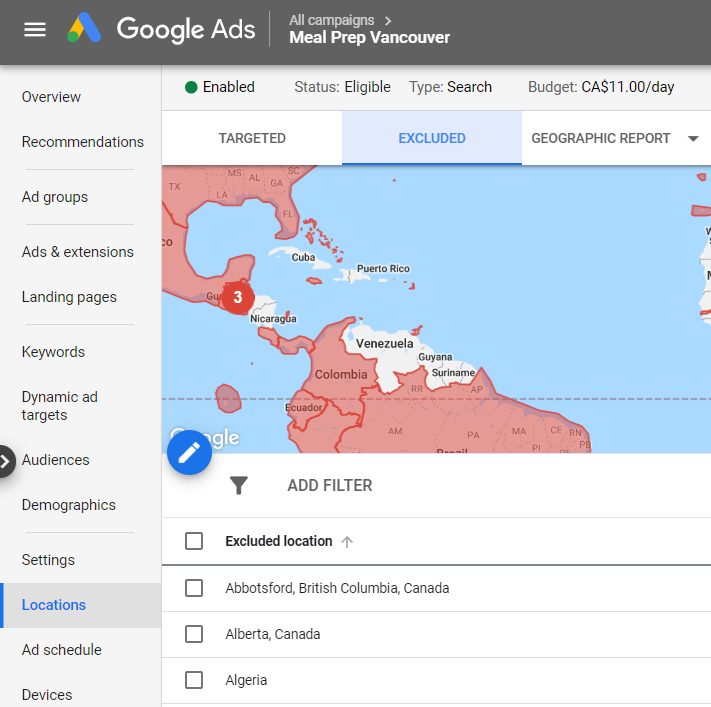Expand the All campaigns breadcrumb

coord(339,20)
